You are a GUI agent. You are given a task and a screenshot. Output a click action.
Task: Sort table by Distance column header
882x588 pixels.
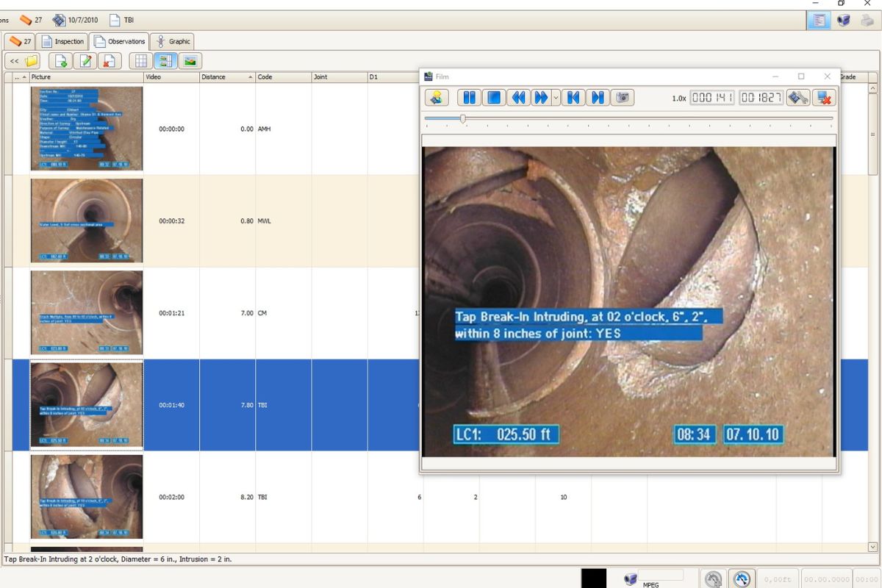227,76
